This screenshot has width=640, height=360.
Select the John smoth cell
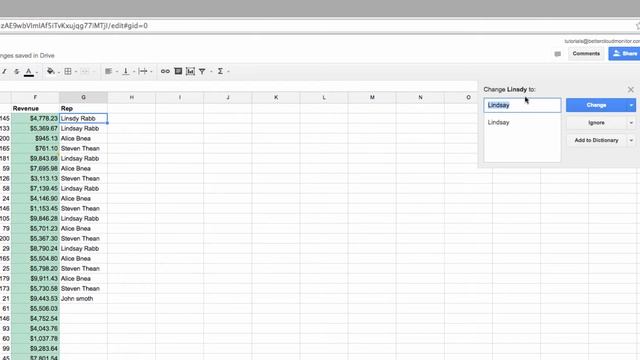[83, 299]
